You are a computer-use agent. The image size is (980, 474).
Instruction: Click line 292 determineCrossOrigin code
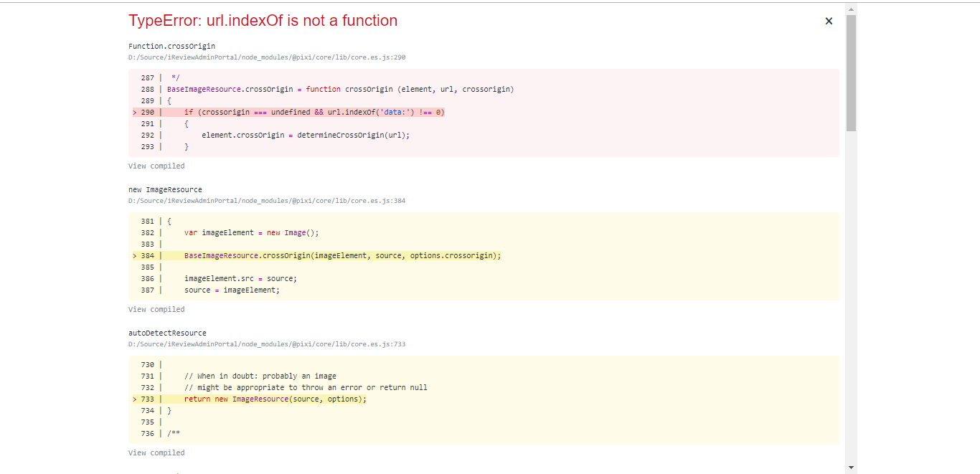305,136
